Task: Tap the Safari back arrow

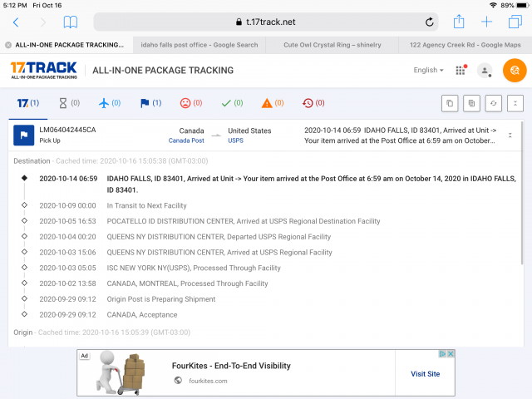Action: pos(16,22)
